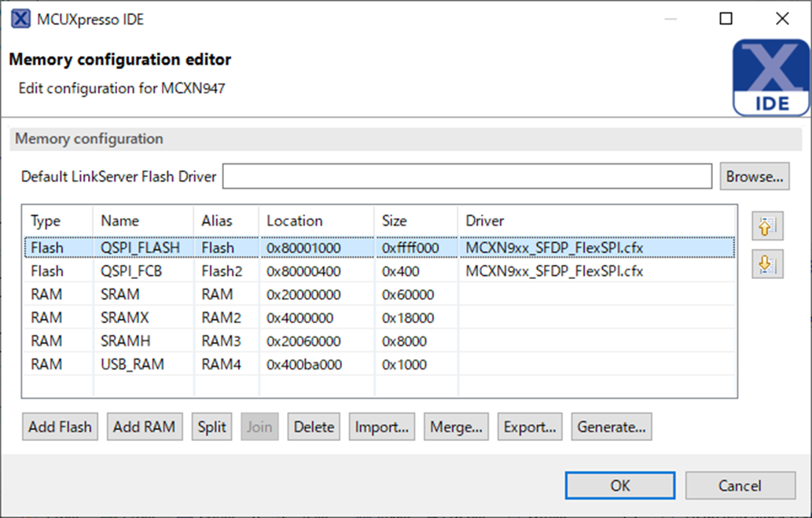Open the Generate configuration dialog

[x=611, y=426]
